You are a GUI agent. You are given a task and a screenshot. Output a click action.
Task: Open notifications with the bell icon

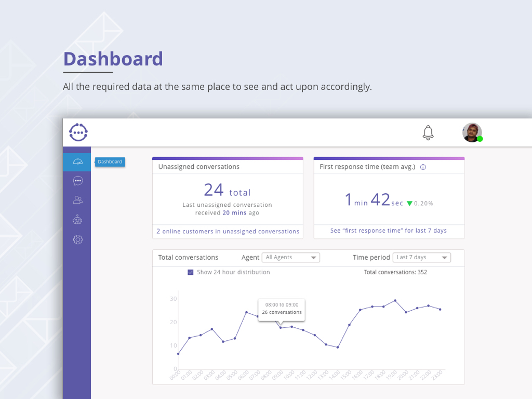tap(428, 132)
